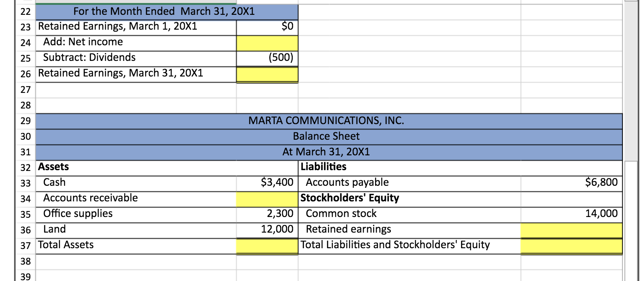Click row header 30
This screenshot has height=281, width=644.
coord(25,137)
